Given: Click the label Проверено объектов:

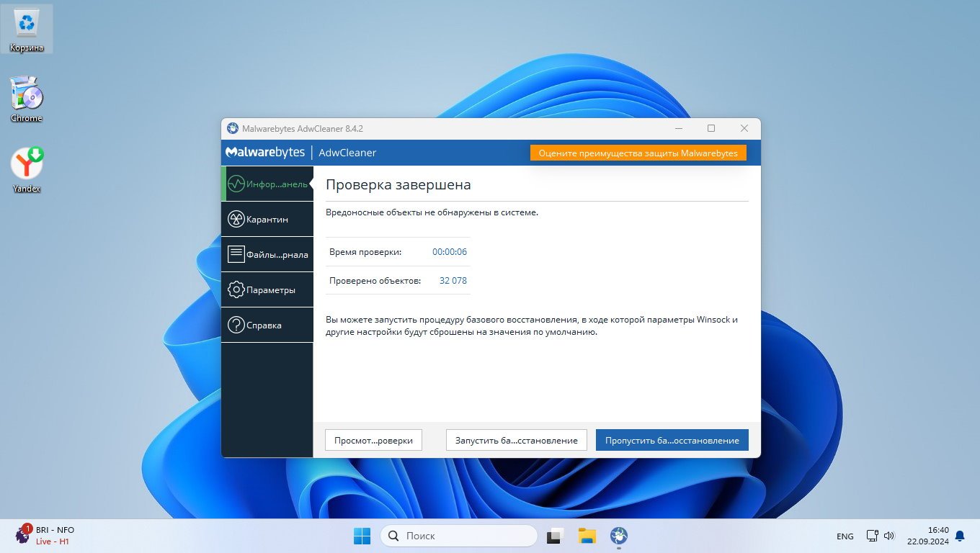Looking at the screenshot, I should click(375, 281).
